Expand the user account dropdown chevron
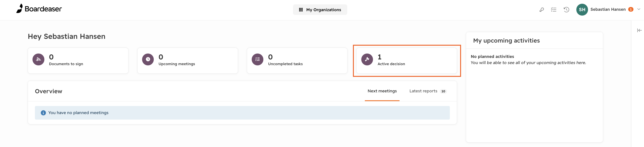Viewport: 644px width, 147px height. coord(639,9)
